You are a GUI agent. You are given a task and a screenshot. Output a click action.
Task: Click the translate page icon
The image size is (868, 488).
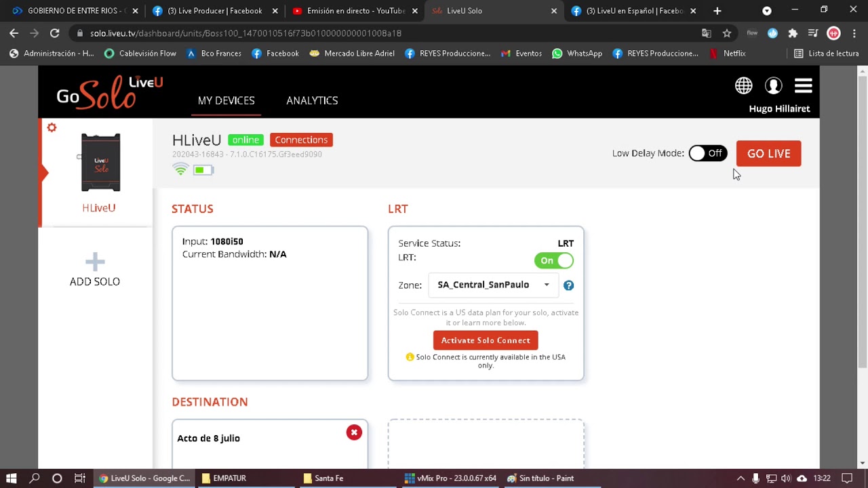click(707, 33)
